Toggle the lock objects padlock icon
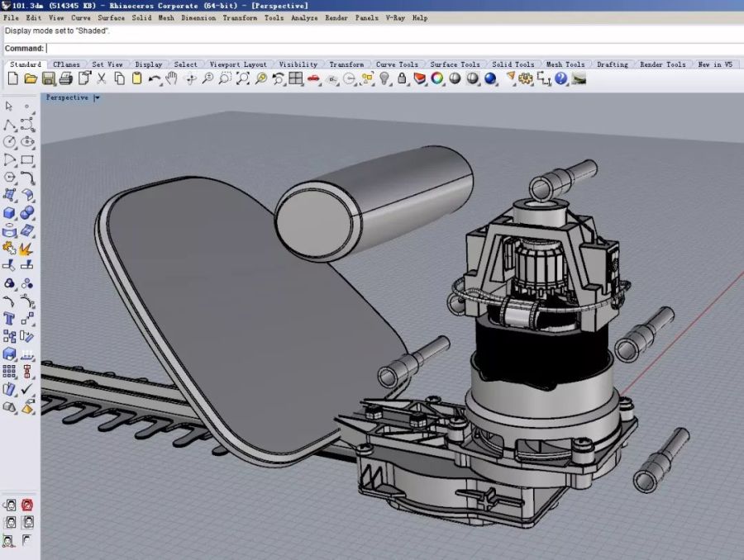744x560 pixels. coord(402,78)
